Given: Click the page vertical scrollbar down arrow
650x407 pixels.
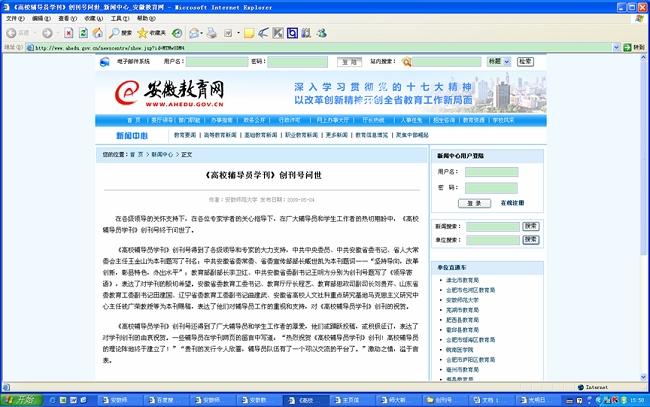Looking at the screenshot, I should coord(643,377).
